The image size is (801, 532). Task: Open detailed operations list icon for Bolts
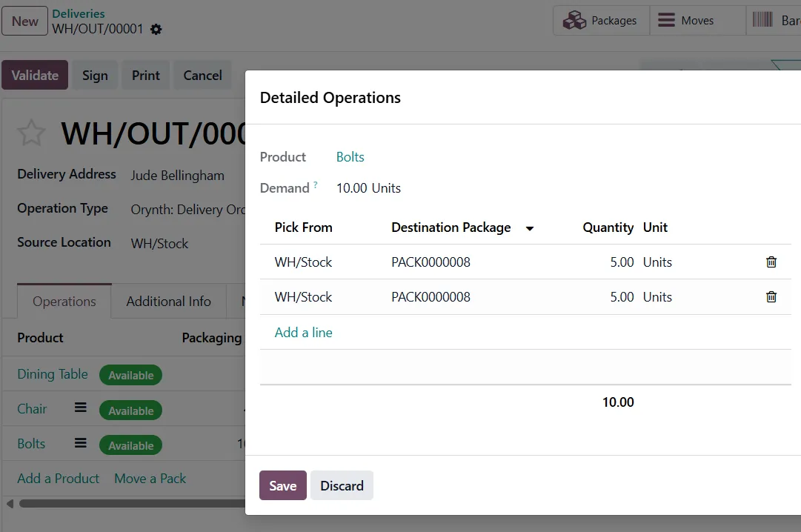[x=81, y=443]
